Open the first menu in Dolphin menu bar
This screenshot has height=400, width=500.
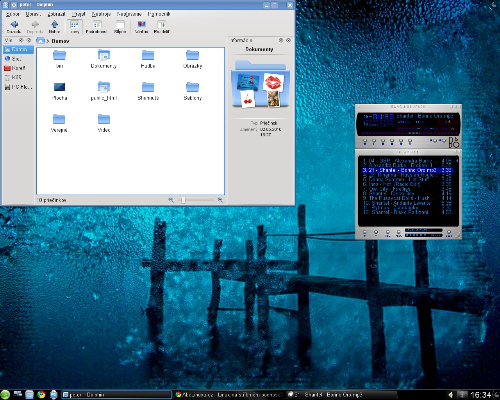coord(13,14)
